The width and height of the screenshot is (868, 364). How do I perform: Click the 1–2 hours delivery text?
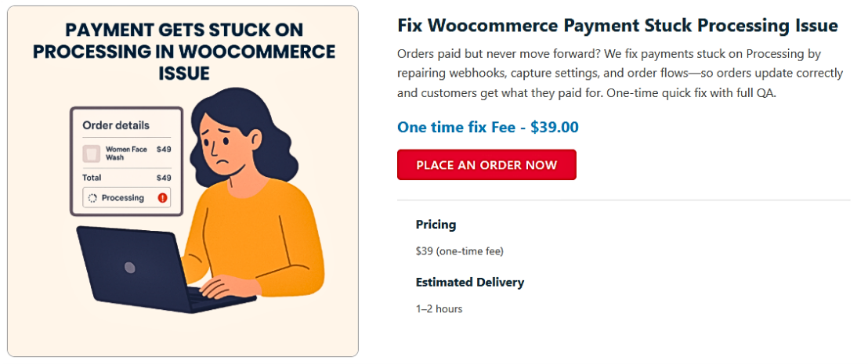point(439,309)
